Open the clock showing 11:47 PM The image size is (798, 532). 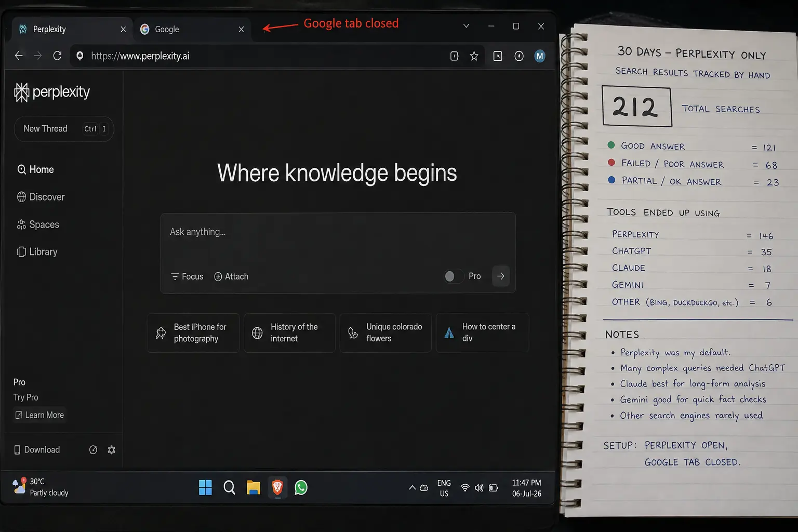[527, 488]
